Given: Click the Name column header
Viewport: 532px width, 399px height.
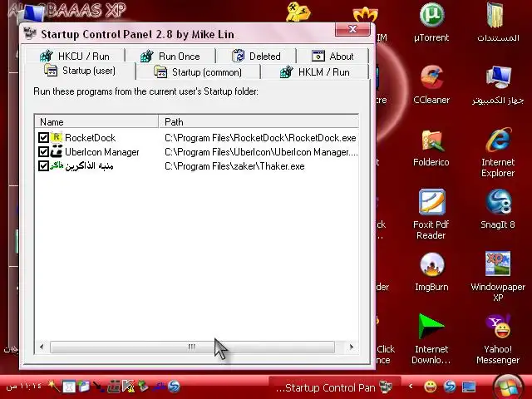Looking at the screenshot, I should tap(96, 122).
